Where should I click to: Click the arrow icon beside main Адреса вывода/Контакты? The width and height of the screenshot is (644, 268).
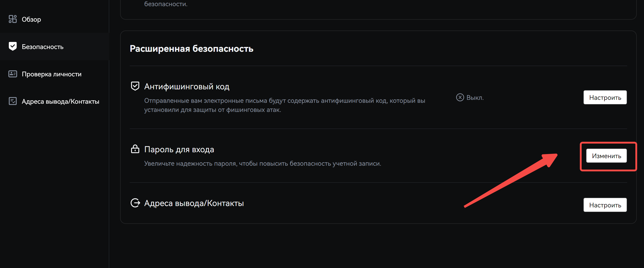click(x=135, y=203)
